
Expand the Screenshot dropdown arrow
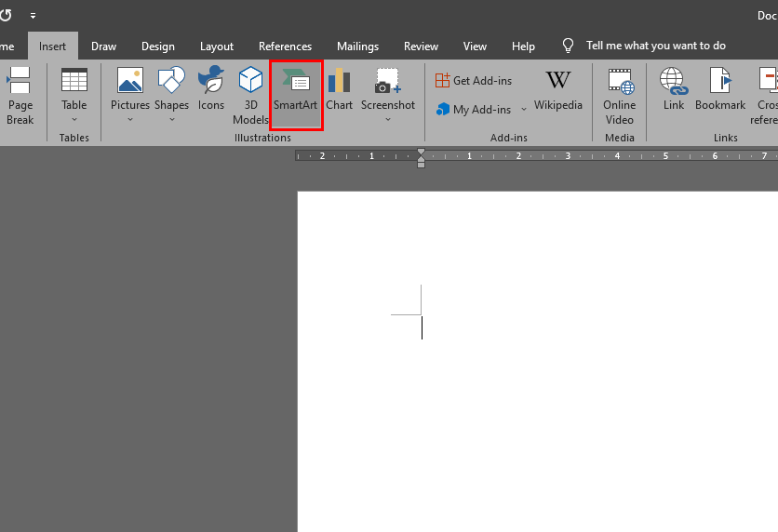pyautogui.click(x=388, y=119)
